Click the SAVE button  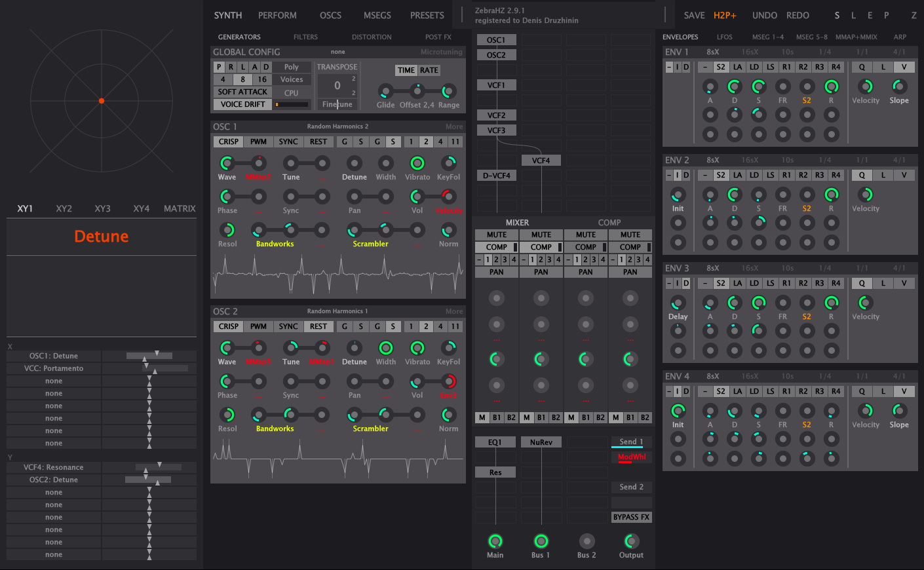[694, 15]
